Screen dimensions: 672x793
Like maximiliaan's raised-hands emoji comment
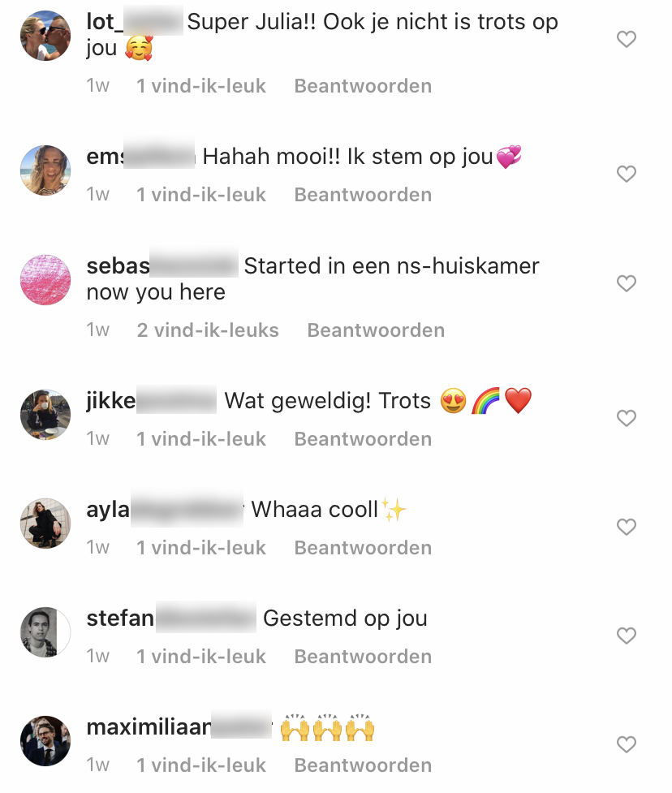(x=626, y=744)
